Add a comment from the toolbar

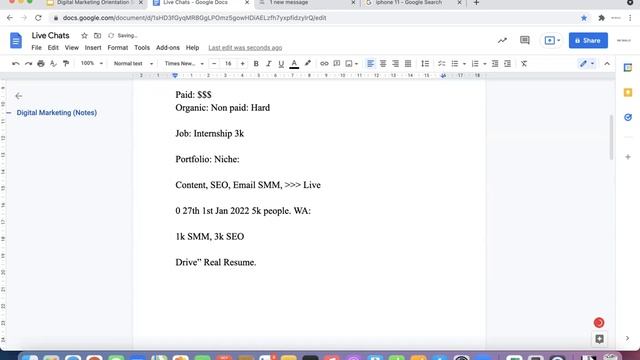click(x=337, y=64)
